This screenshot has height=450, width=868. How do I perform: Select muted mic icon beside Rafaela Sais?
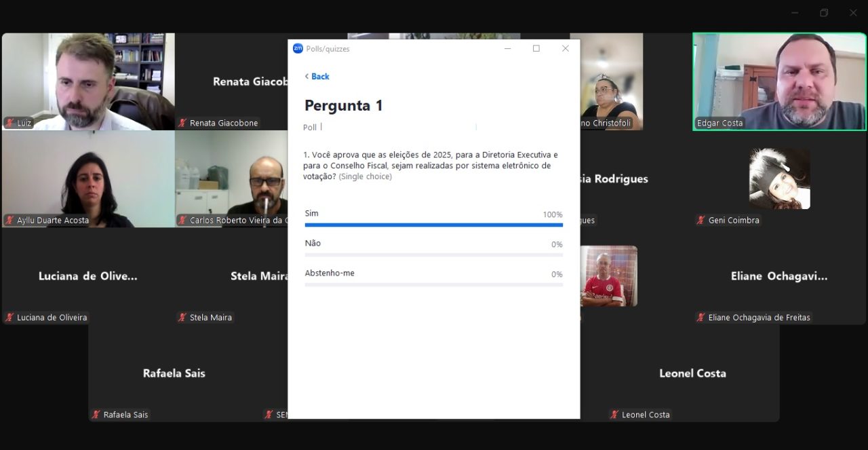click(x=96, y=414)
